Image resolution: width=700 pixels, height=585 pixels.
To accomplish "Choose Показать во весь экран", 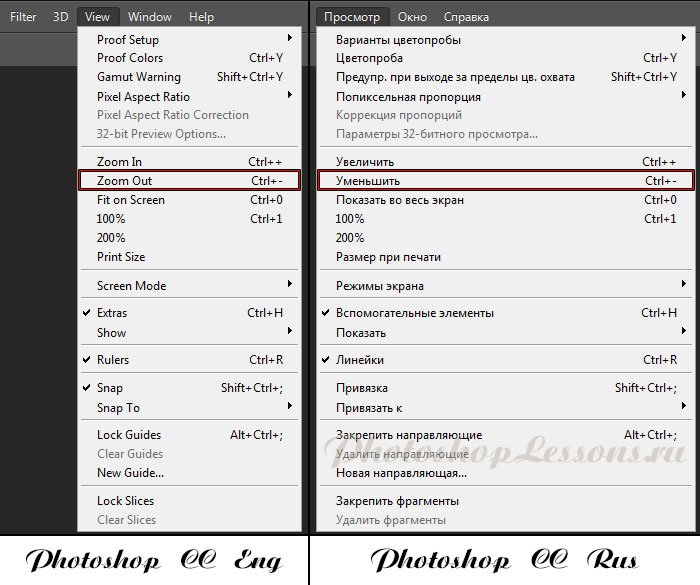I will pos(505,200).
